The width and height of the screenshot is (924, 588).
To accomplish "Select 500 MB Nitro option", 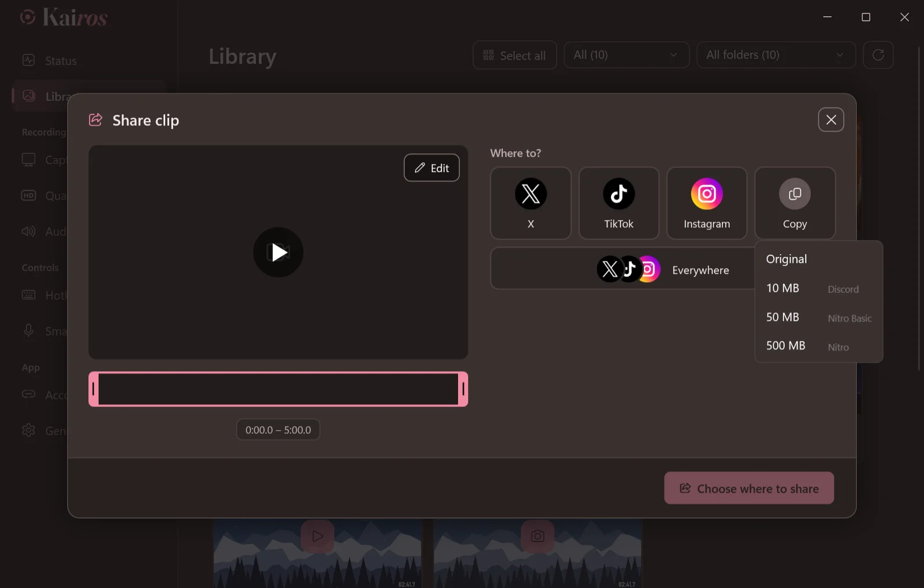I will click(x=818, y=346).
